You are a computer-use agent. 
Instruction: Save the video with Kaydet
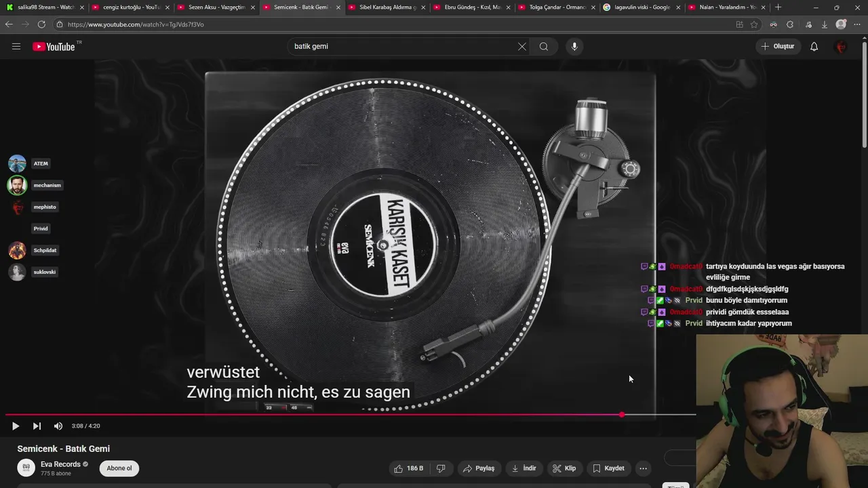(x=608, y=468)
